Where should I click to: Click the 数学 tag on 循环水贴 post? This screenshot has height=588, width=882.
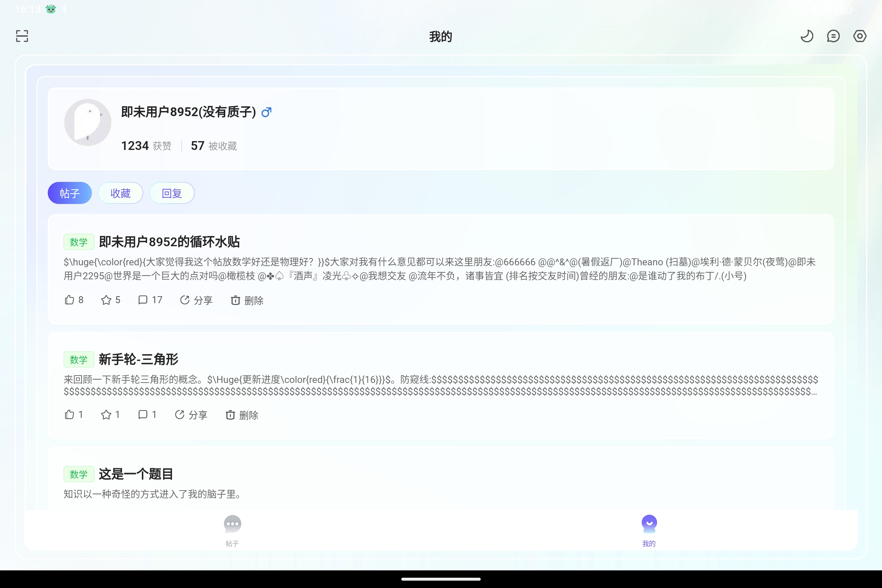coord(79,242)
